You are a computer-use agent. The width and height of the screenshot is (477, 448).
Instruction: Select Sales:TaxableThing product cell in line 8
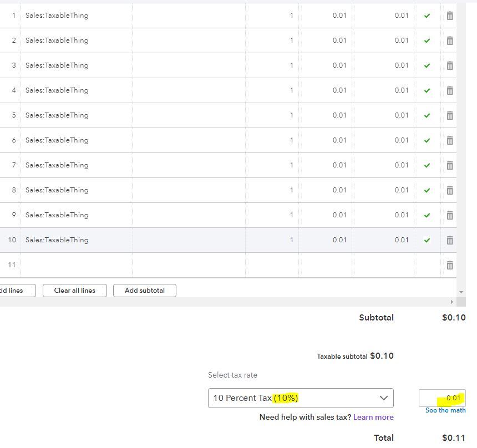coord(77,190)
